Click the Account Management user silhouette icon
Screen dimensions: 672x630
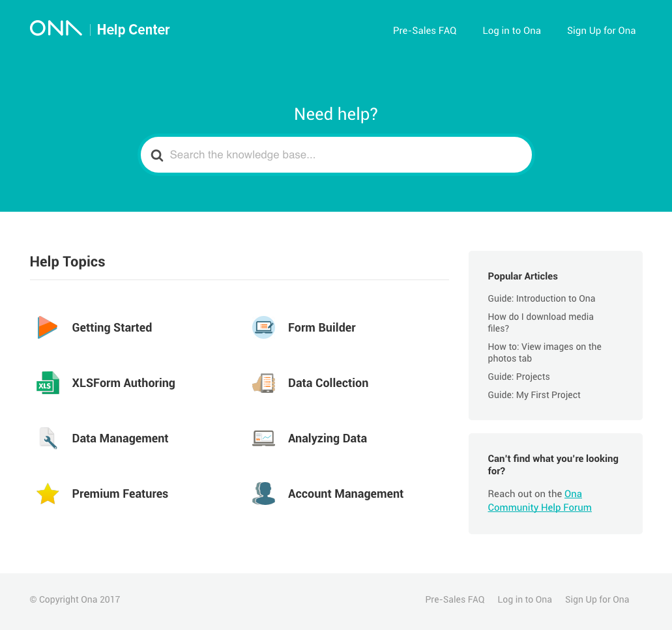(x=263, y=493)
